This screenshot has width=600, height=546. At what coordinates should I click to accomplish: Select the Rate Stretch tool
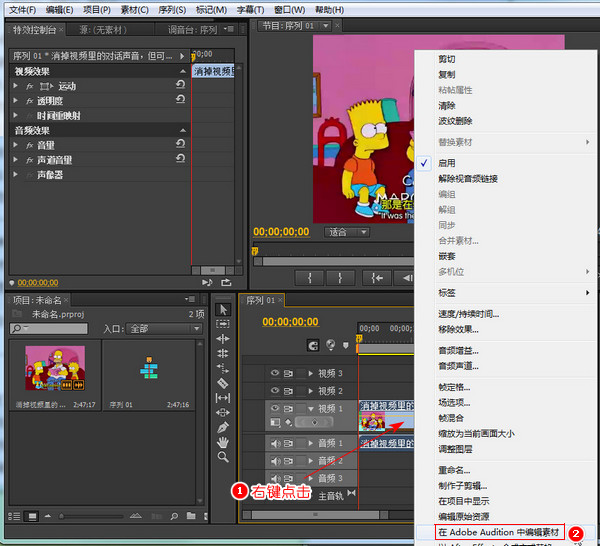(223, 368)
